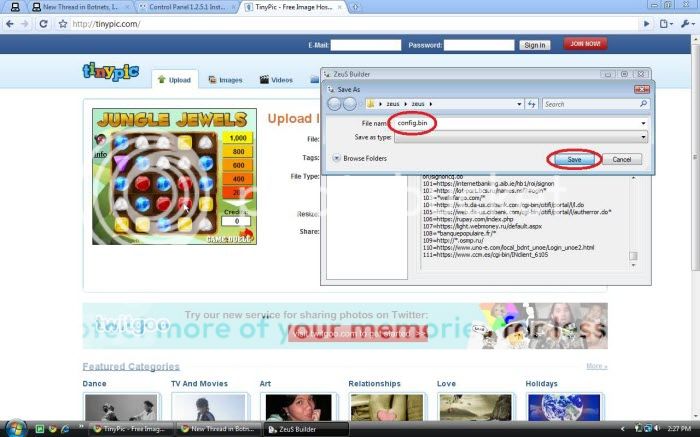Viewport: 700px width, 437px height.
Task: Switch to the Control Panel browser tab
Action: pos(182,7)
